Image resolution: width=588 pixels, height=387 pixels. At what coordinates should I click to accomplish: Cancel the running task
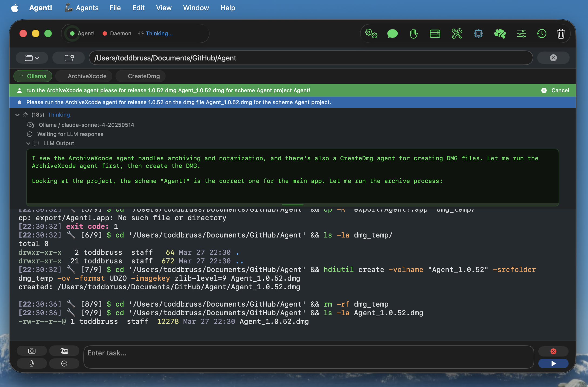[x=555, y=90]
